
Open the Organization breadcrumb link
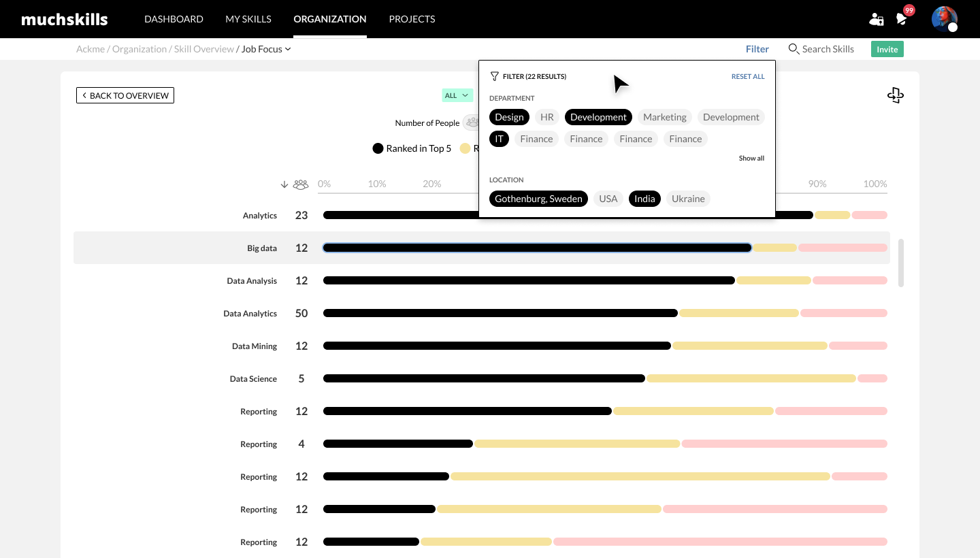tap(140, 49)
